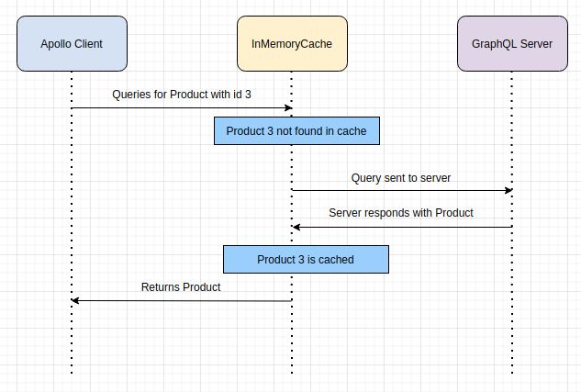
Task: Click arrowhead pointing at the GraphQL Server lifeline
Action: coord(508,190)
